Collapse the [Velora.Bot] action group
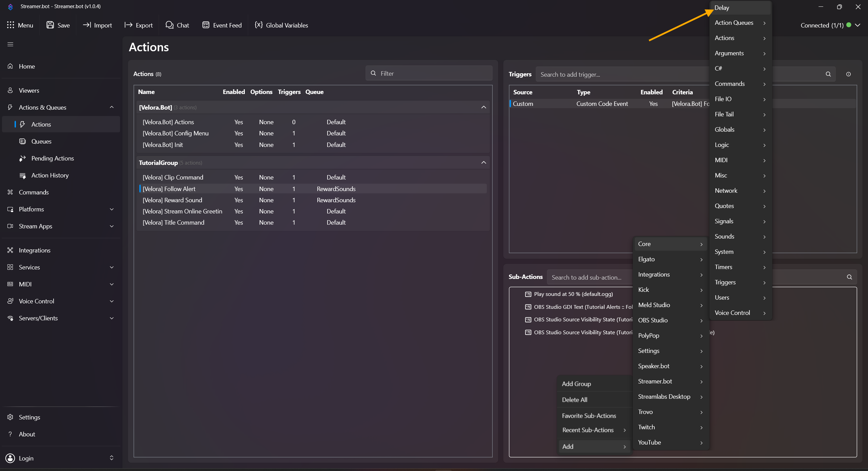This screenshot has height=471, width=868. coord(484,107)
